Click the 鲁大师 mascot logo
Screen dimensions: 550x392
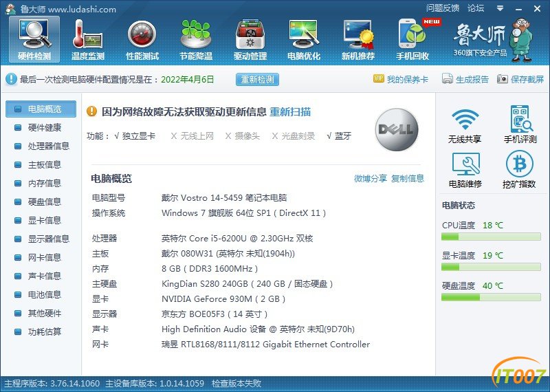(x=522, y=39)
